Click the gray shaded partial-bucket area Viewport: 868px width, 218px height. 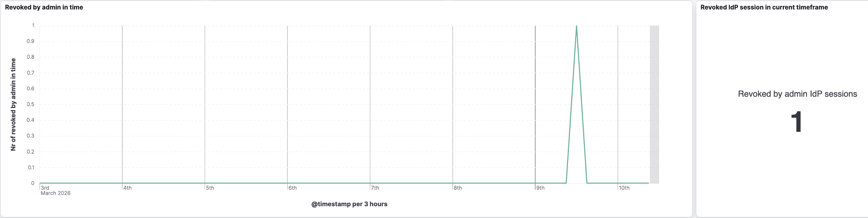(x=654, y=104)
